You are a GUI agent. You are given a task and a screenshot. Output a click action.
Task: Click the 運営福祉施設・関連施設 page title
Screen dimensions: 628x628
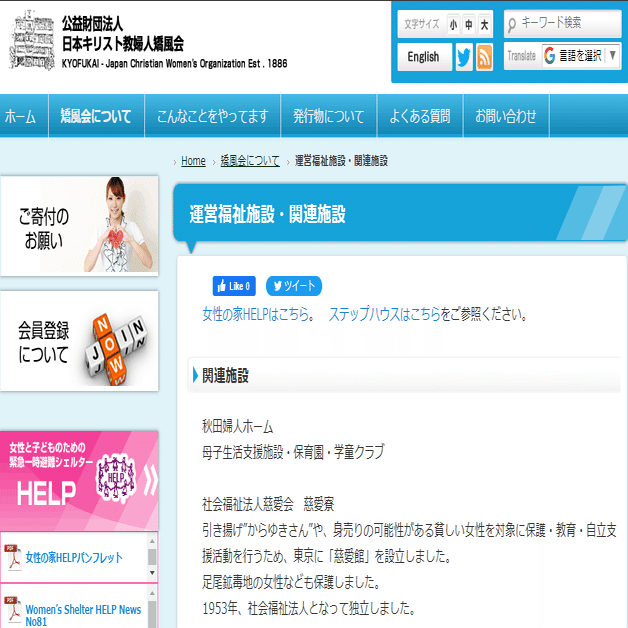click(267, 213)
